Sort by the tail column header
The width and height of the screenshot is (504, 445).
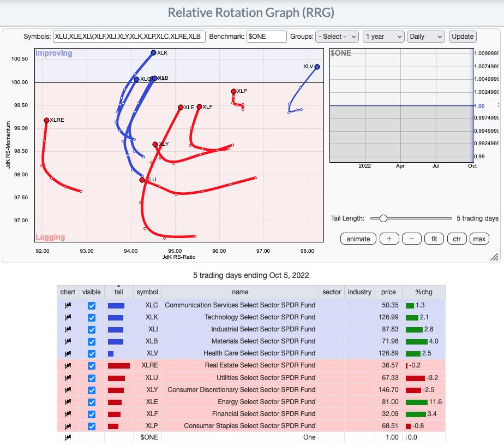118,292
